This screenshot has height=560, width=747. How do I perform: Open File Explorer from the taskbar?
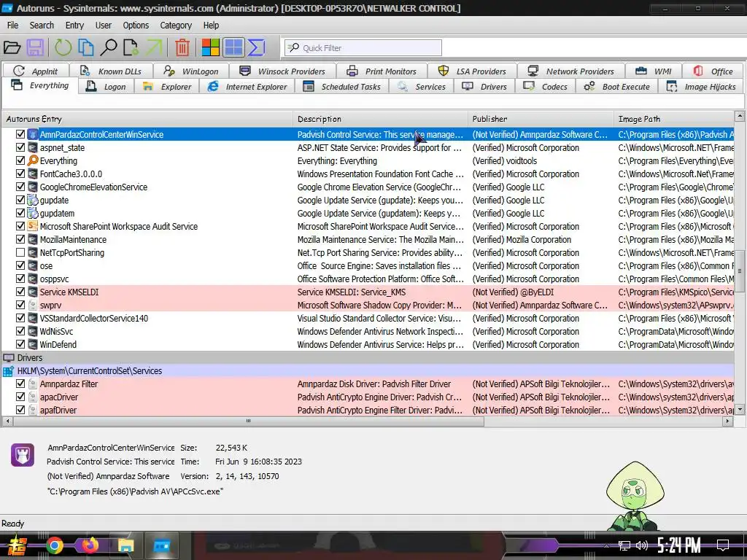point(125,545)
